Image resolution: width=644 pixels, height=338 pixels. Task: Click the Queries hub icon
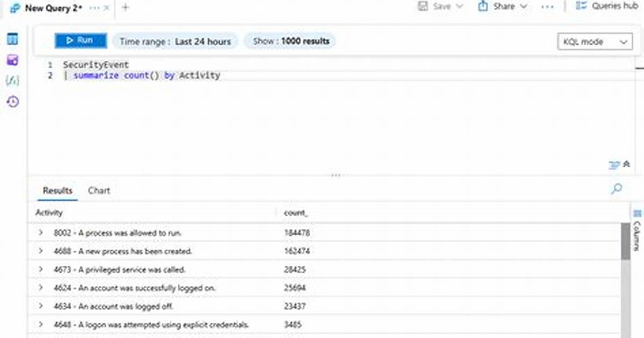click(x=581, y=6)
